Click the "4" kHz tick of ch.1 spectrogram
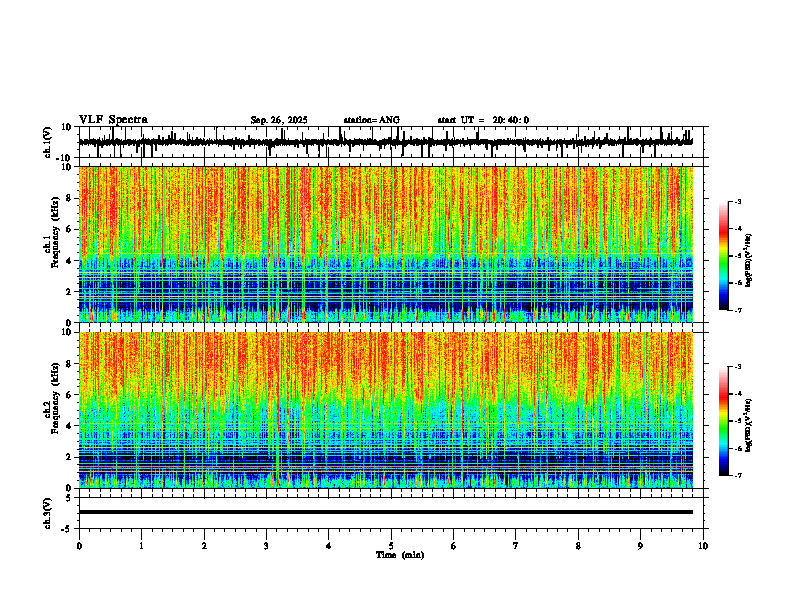The height and width of the screenshot is (612, 792). click(69, 261)
